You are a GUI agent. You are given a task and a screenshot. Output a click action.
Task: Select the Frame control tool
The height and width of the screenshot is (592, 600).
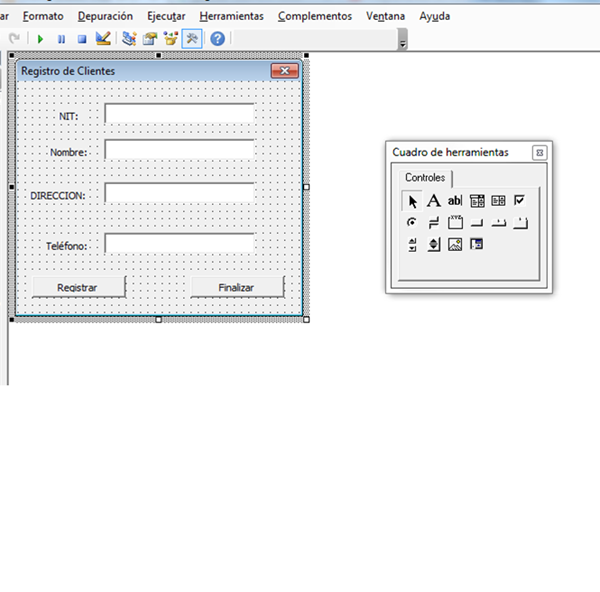pos(455,222)
